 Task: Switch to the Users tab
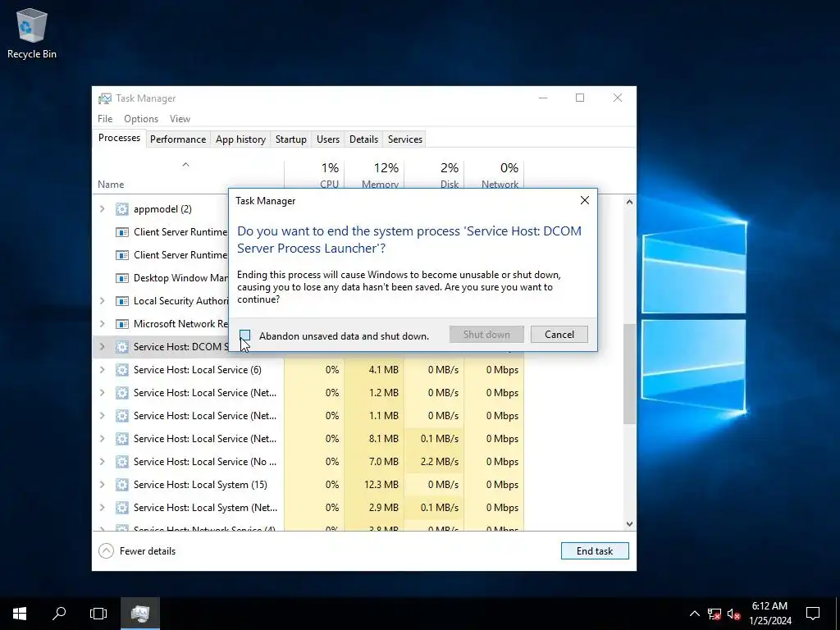(328, 139)
